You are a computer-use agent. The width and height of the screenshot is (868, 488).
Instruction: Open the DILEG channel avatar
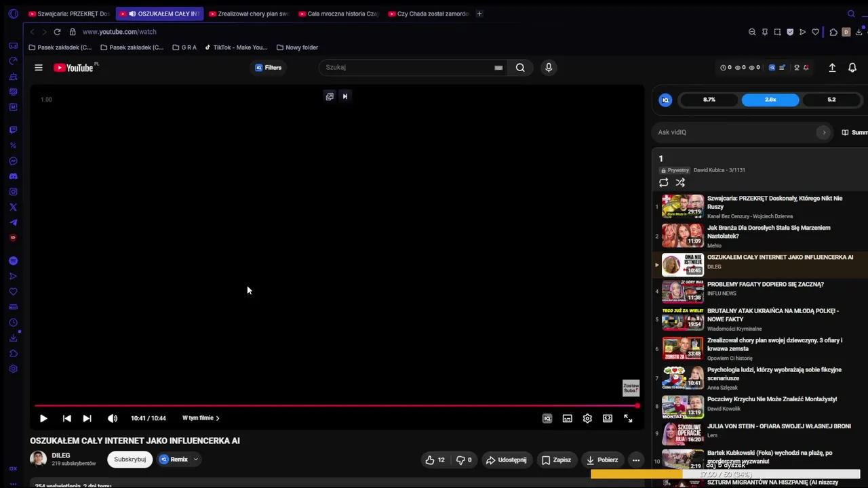coord(39,459)
